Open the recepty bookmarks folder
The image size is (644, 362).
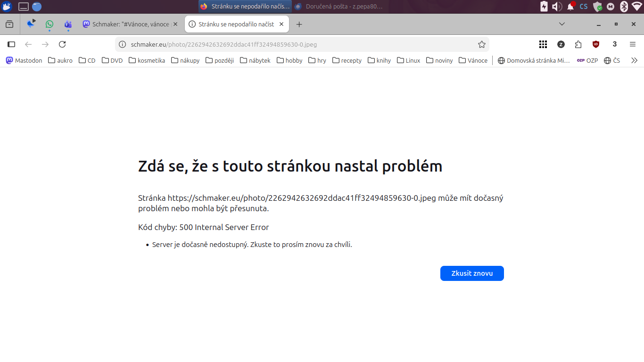(347, 60)
